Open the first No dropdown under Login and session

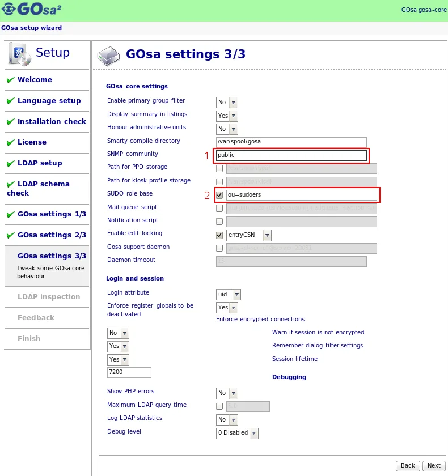(x=118, y=333)
